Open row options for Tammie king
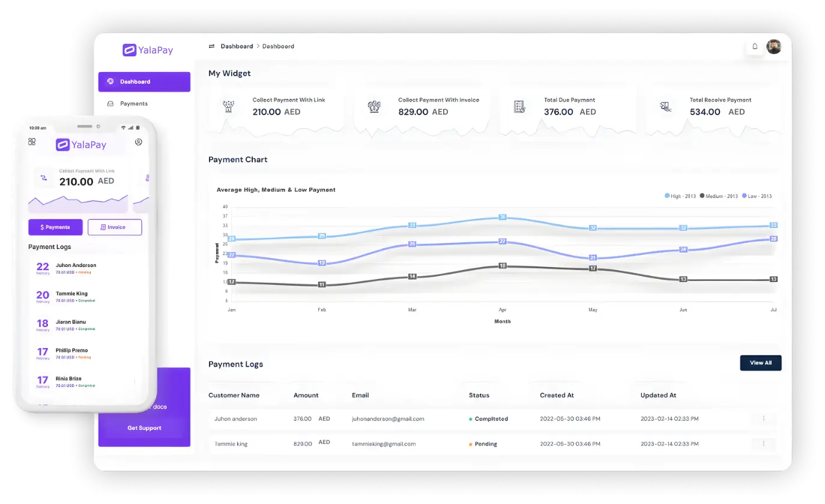 point(763,444)
